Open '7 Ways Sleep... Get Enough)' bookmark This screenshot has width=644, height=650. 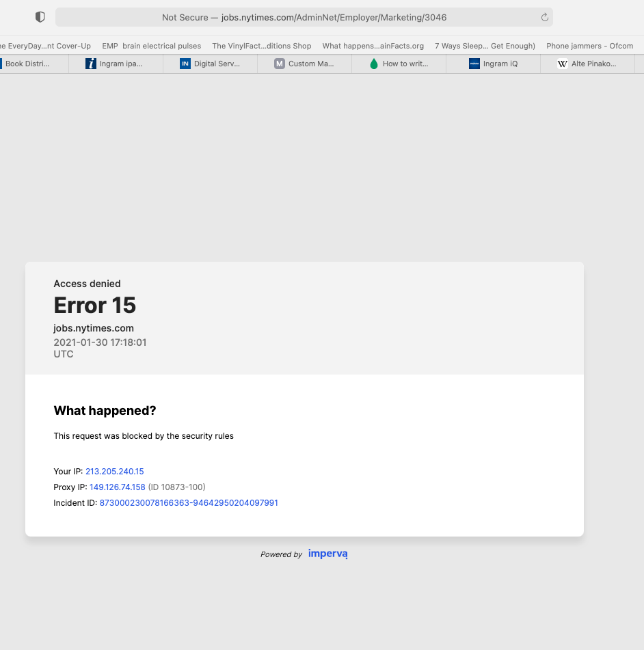click(x=485, y=46)
